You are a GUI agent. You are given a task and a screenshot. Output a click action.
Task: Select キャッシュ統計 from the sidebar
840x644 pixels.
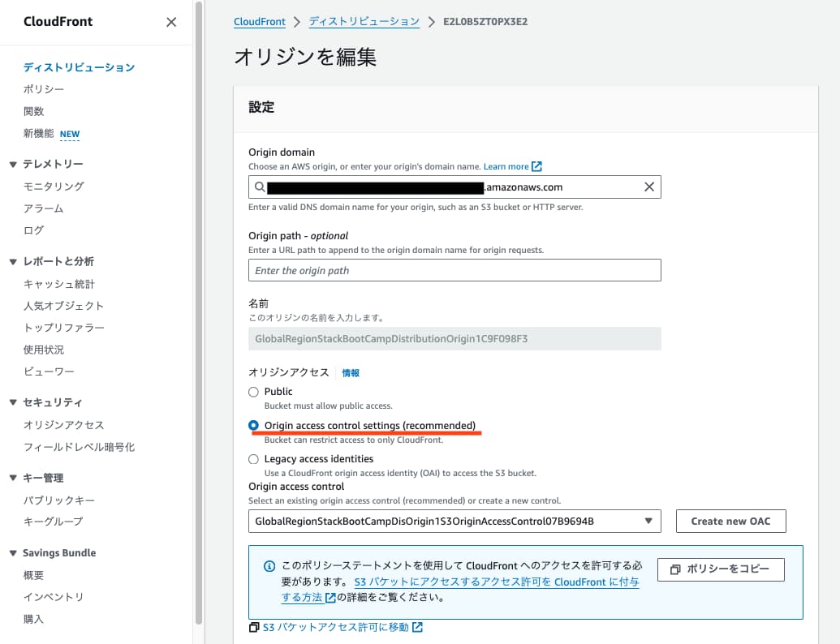click(x=58, y=283)
